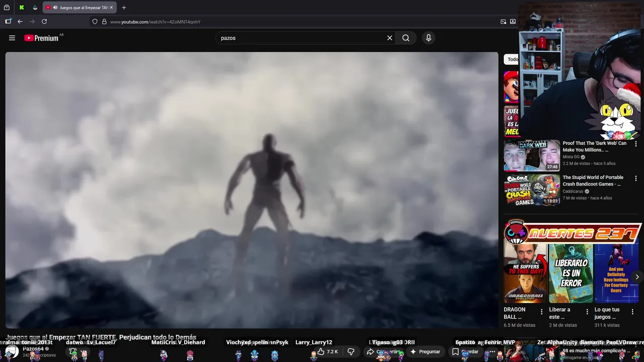The width and height of the screenshot is (644, 362).
Task: Open the YouTube hamburger guide menu
Action: 12,38
